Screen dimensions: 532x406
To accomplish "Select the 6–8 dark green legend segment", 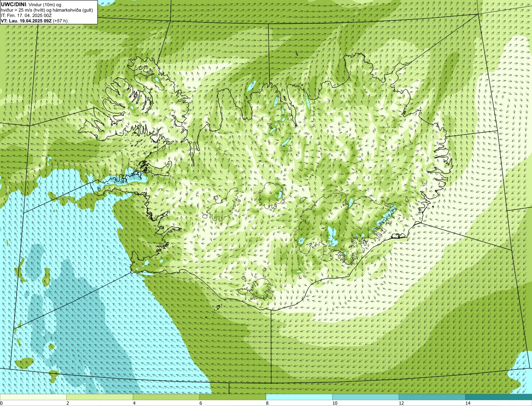I will coord(233,397).
